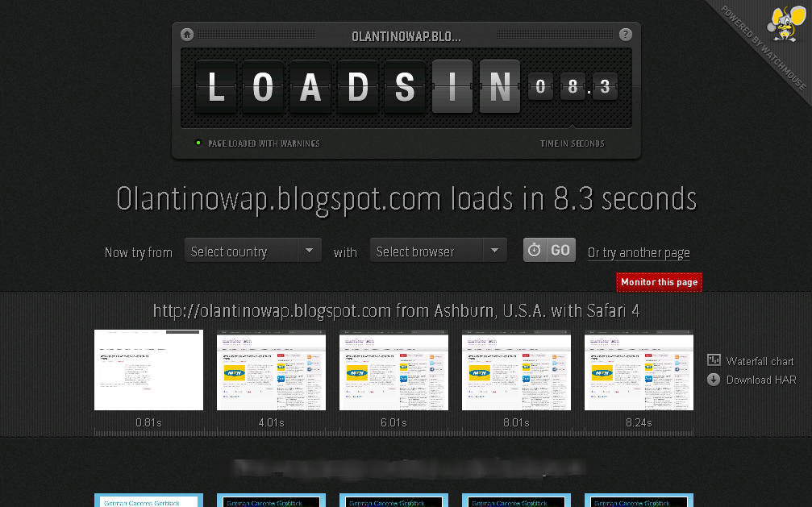Select the 8.01s screenshot thumbnail

(516, 370)
